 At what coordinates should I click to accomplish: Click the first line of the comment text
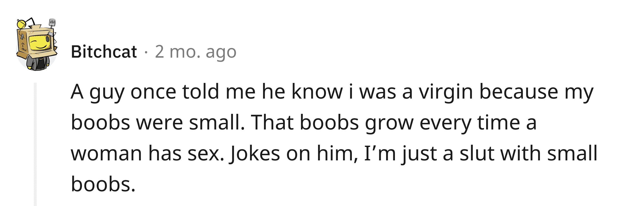tap(332, 92)
